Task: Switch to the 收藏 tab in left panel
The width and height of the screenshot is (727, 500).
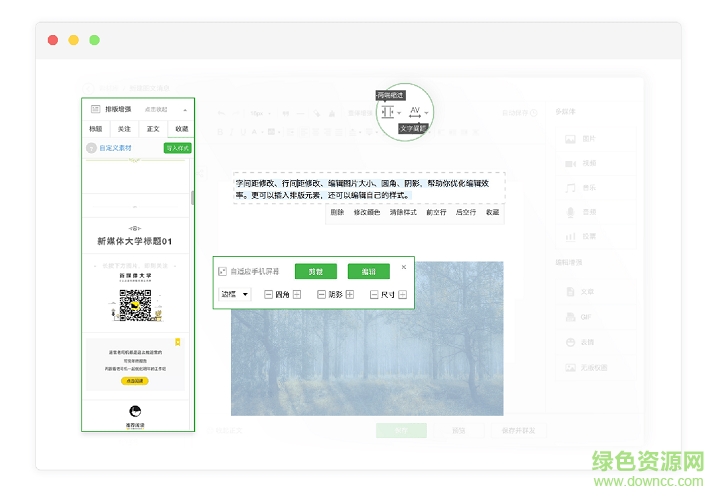Action: pyautogui.click(x=181, y=129)
